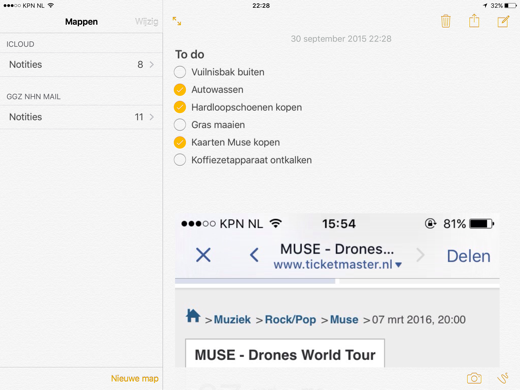Tap the GGZ NHN MAIL section header

(33, 97)
